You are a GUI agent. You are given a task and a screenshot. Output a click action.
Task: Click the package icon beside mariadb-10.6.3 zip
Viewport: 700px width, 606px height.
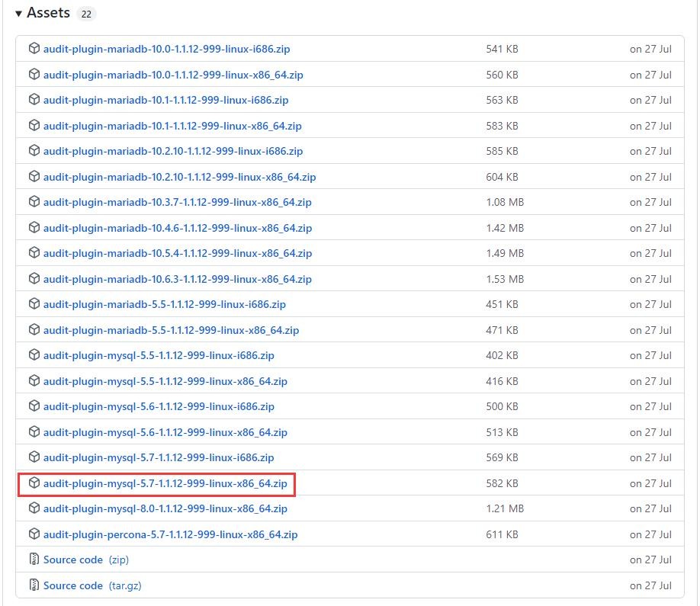click(x=34, y=278)
